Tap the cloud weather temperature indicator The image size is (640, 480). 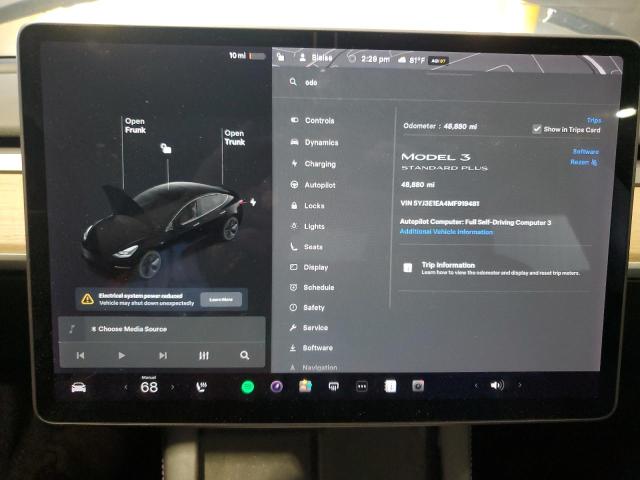pos(411,60)
